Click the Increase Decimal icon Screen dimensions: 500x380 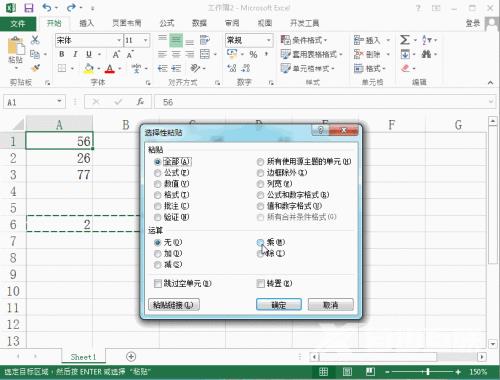tap(231, 68)
